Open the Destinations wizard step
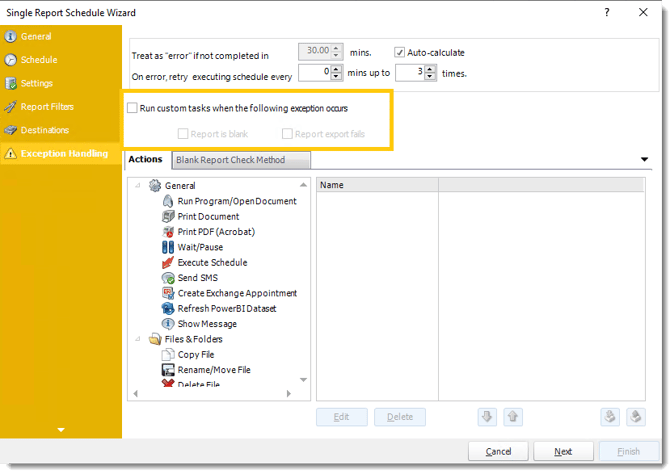This screenshot has width=670, height=474. click(x=45, y=130)
